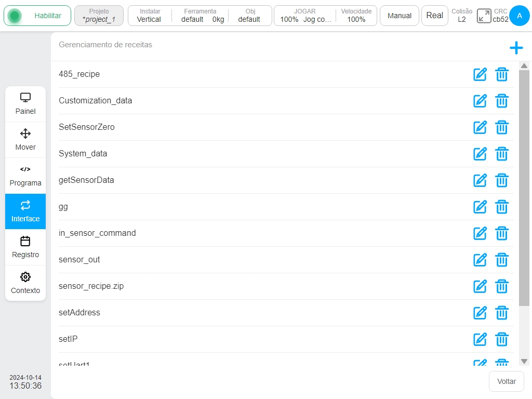Edit the sensor_recipe.zip entry
Image resolution: width=532 pixels, height=399 pixels.
click(x=480, y=286)
